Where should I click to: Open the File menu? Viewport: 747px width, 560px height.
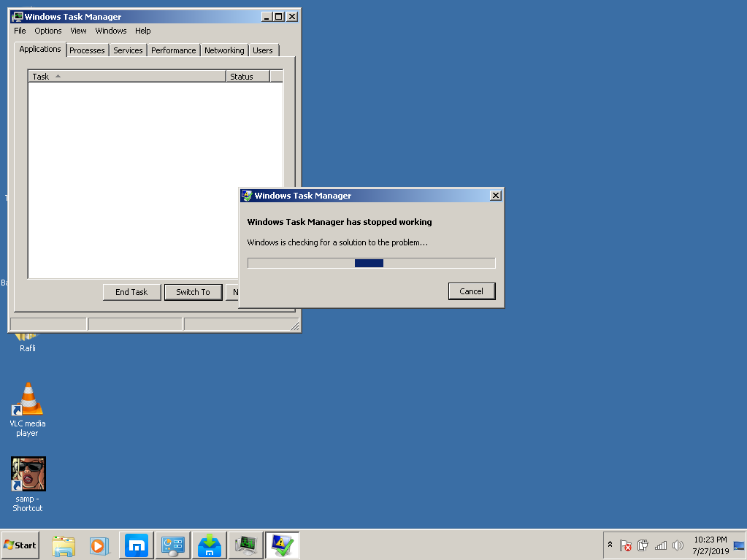tap(20, 31)
